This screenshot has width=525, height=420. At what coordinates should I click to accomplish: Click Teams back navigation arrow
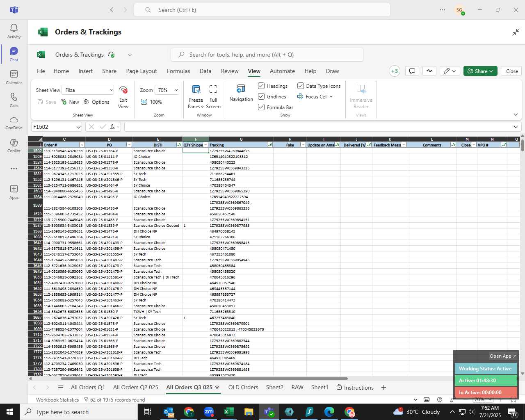tap(112, 10)
